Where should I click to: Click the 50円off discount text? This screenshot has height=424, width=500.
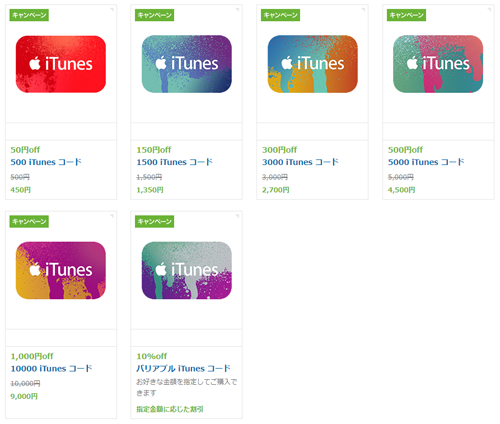point(25,150)
